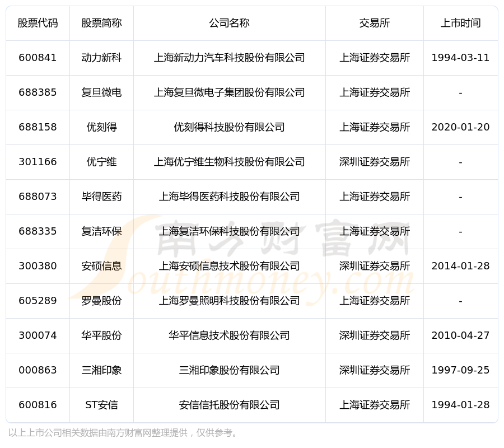The height and width of the screenshot is (448, 504).
Task: Click the 交易所 column header
Action: [375, 23]
